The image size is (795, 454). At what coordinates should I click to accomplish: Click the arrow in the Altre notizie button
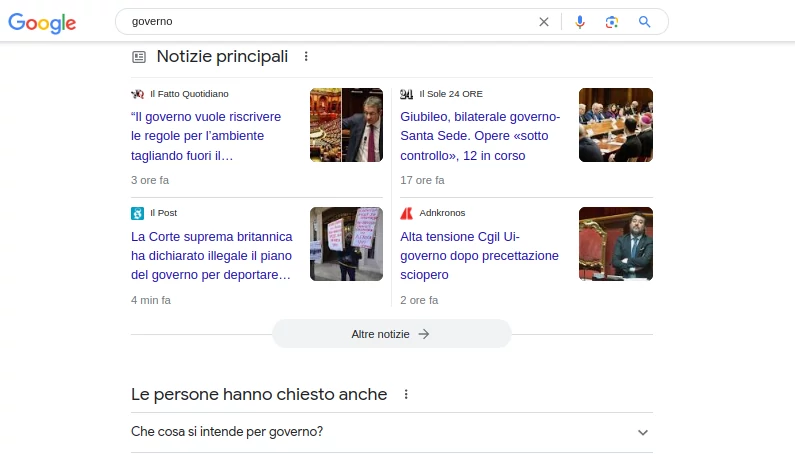(x=423, y=334)
